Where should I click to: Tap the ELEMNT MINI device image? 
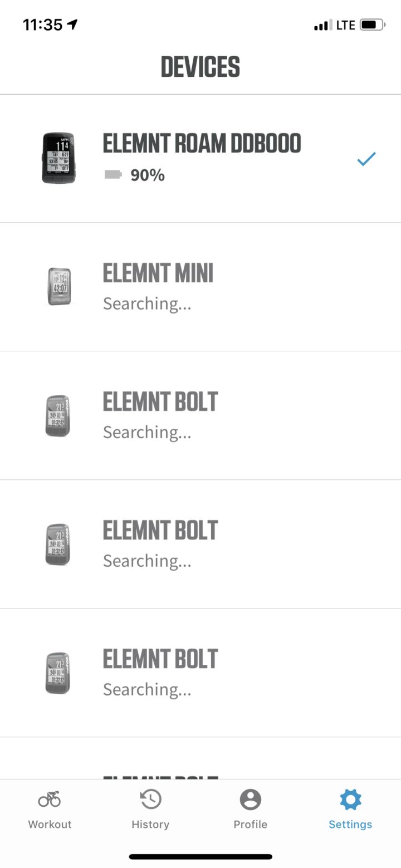click(59, 287)
